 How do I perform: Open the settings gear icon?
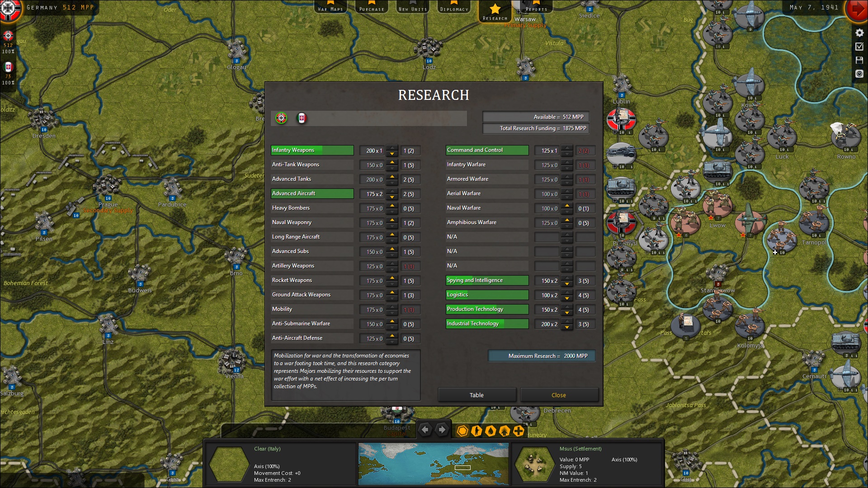click(859, 33)
